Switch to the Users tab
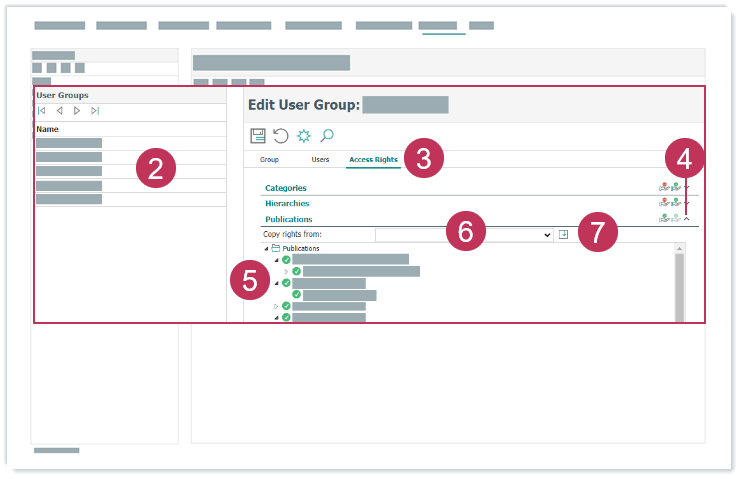 [x=320, y=160]
